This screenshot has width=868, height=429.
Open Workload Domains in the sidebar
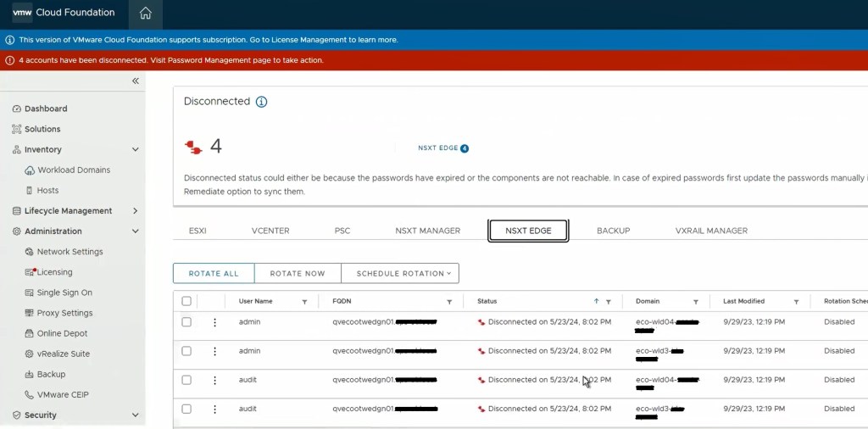pos(73,170)
